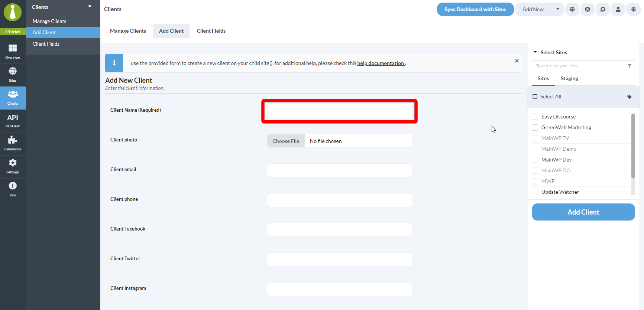This screenshot has height=310, width=644.
Task: Select the Sites tab in Select Sites
Action: click(x=543, y=78)
